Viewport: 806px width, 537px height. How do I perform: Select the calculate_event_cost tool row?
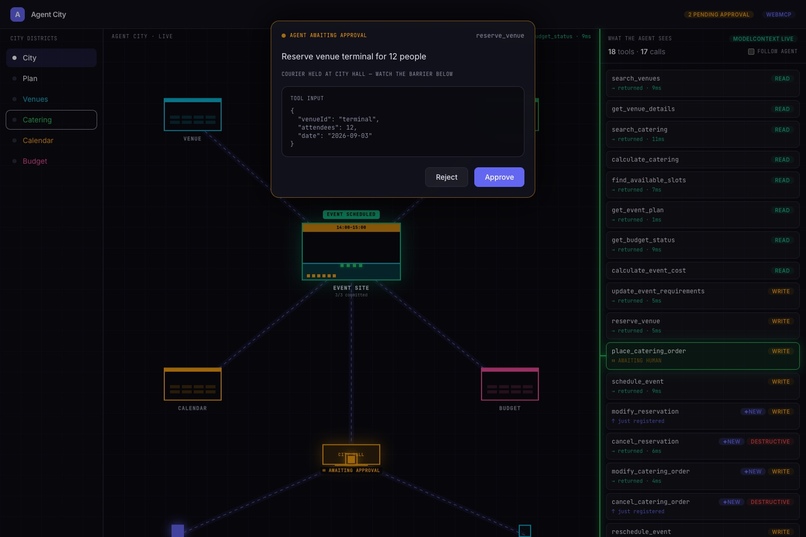702,270
